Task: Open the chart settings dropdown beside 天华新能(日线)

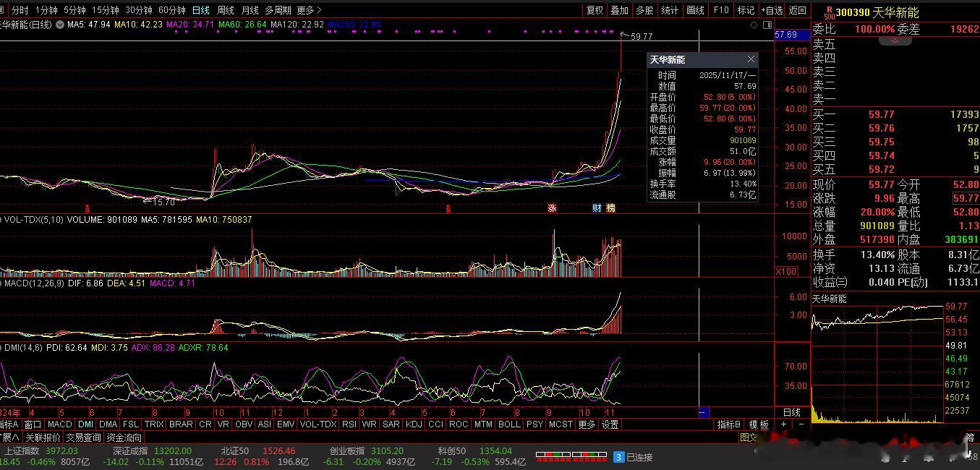Action: pyautogui.click(x=61, y=25)
